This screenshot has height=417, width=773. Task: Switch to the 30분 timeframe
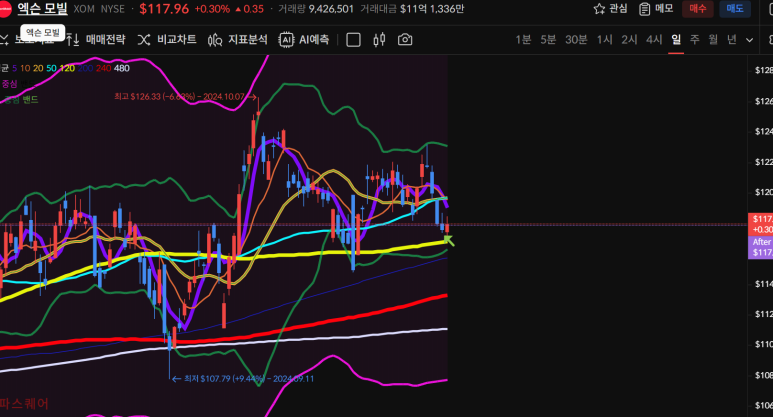tap(576, 39)
